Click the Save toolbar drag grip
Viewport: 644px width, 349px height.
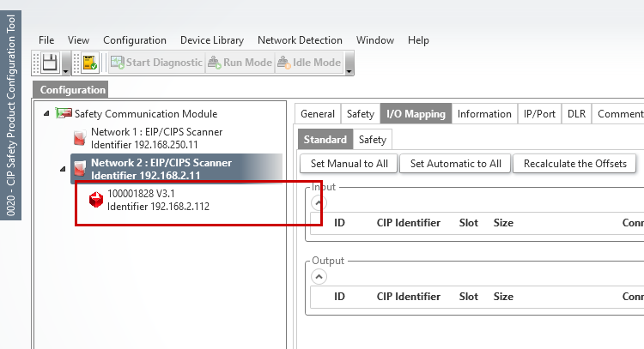click(37, 63)
